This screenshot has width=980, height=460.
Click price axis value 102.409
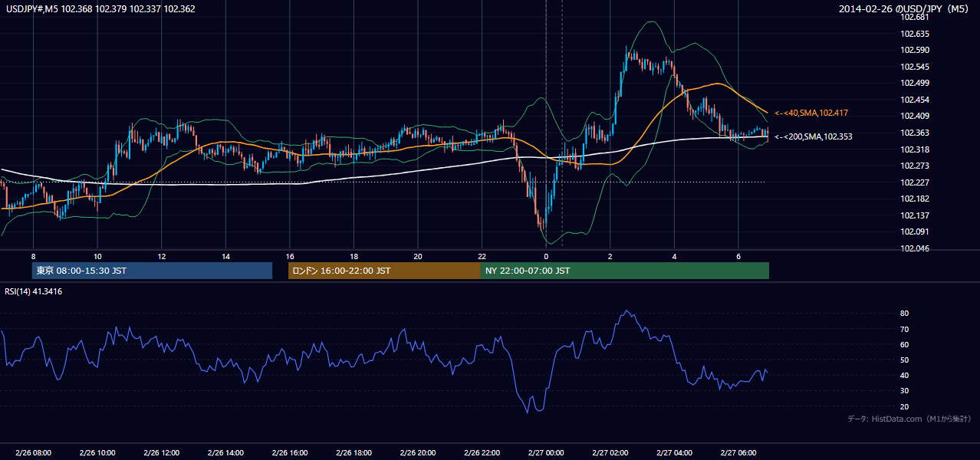pos(914,116)
